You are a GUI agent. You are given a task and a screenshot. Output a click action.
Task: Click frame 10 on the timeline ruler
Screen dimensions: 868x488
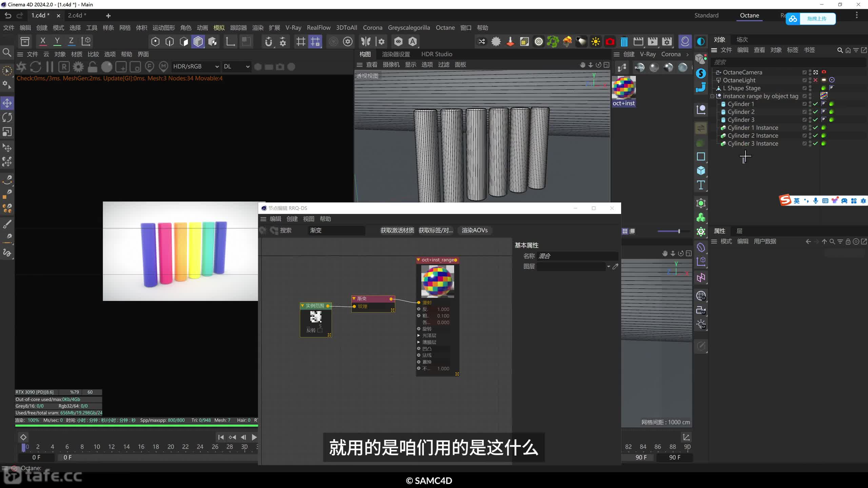[97, 447]
